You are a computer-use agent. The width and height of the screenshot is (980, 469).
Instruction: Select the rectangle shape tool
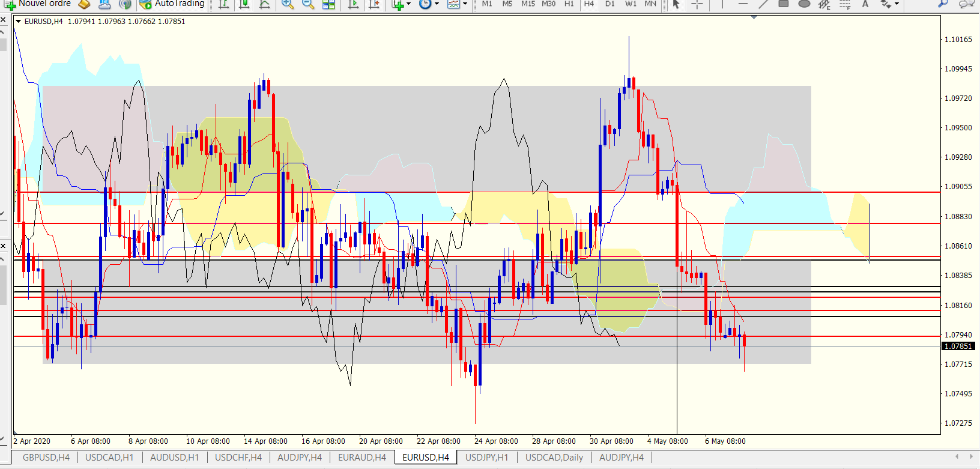[784, 4]
